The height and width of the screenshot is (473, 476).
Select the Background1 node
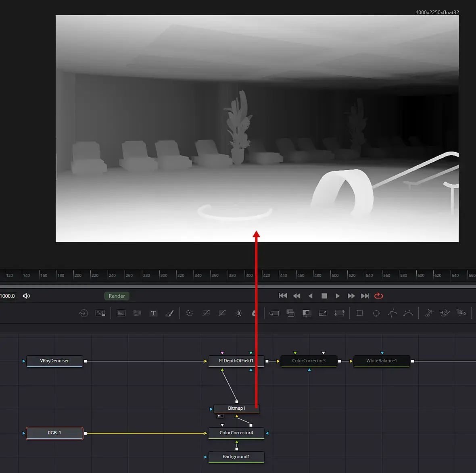236,457
